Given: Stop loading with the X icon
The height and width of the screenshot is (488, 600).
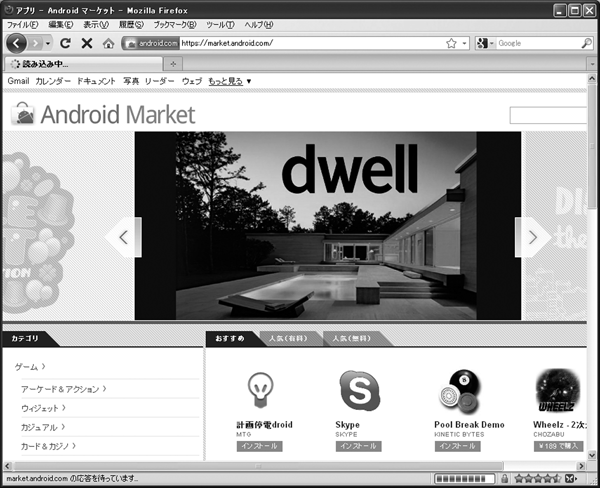Looking at the screenshot, I should coord(87,43).
